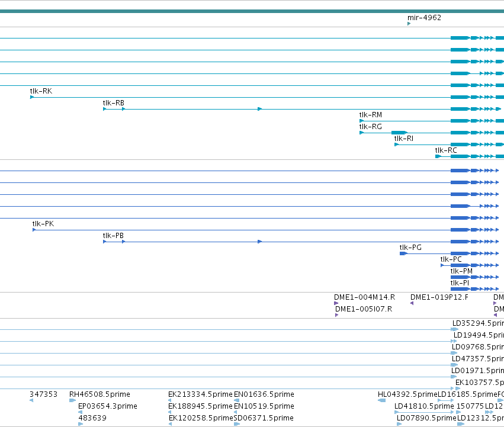Image resolution: width=504 pixels, height=427 pixels.
Task: Click the 347353 arrow glyph
Action: [x=31, y=400]
